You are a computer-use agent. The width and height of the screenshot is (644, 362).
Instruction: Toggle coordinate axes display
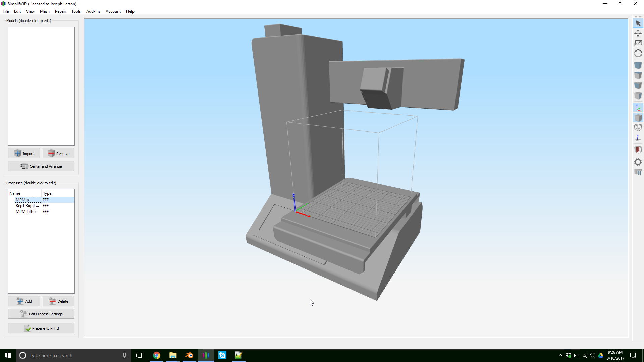click(638, 108)
